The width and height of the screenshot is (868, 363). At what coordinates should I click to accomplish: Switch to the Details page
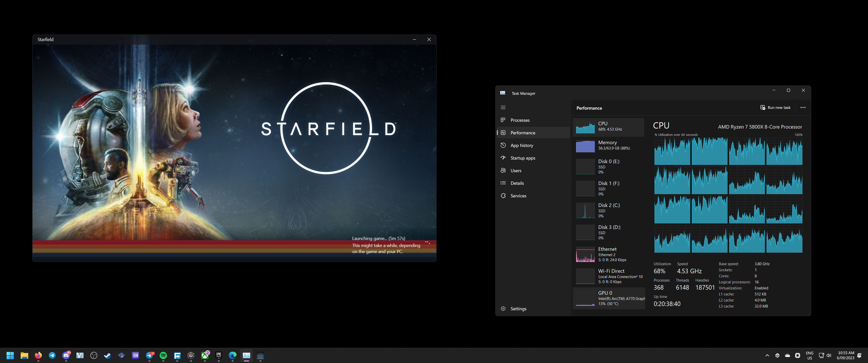click(517, 183)
